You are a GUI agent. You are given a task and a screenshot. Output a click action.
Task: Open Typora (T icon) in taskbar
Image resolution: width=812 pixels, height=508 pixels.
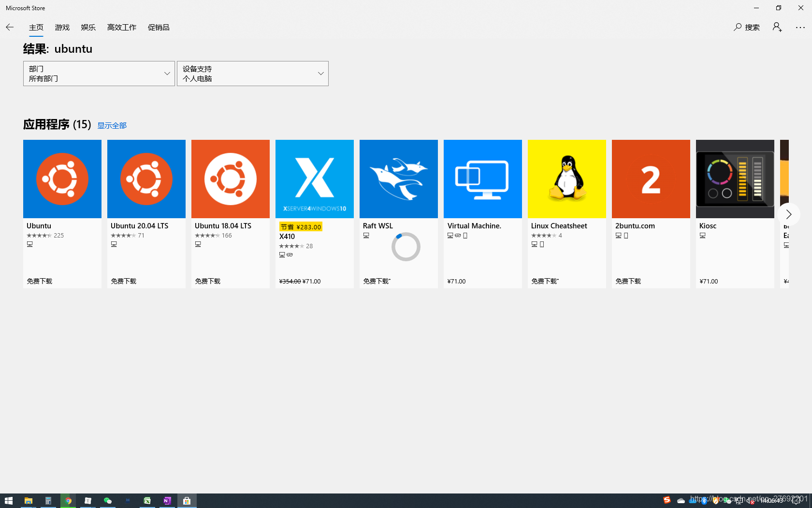point(88,501)
